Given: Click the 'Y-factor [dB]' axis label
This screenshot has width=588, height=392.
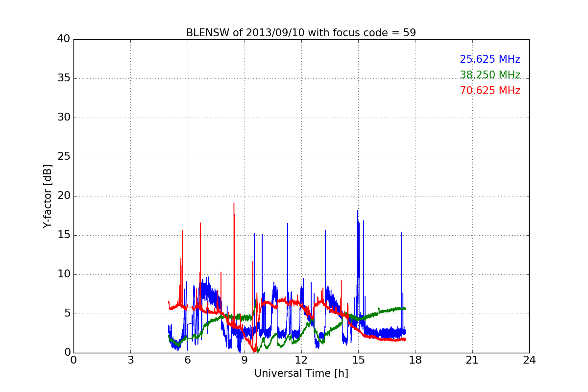Looking at the screenshot, I should click(48, 196).
